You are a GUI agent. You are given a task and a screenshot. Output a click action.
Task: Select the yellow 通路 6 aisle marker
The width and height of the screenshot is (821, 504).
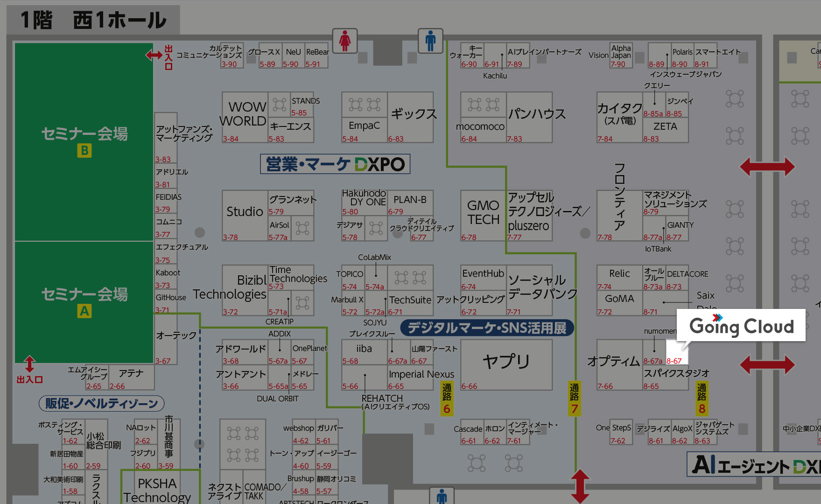pos(447,399)
